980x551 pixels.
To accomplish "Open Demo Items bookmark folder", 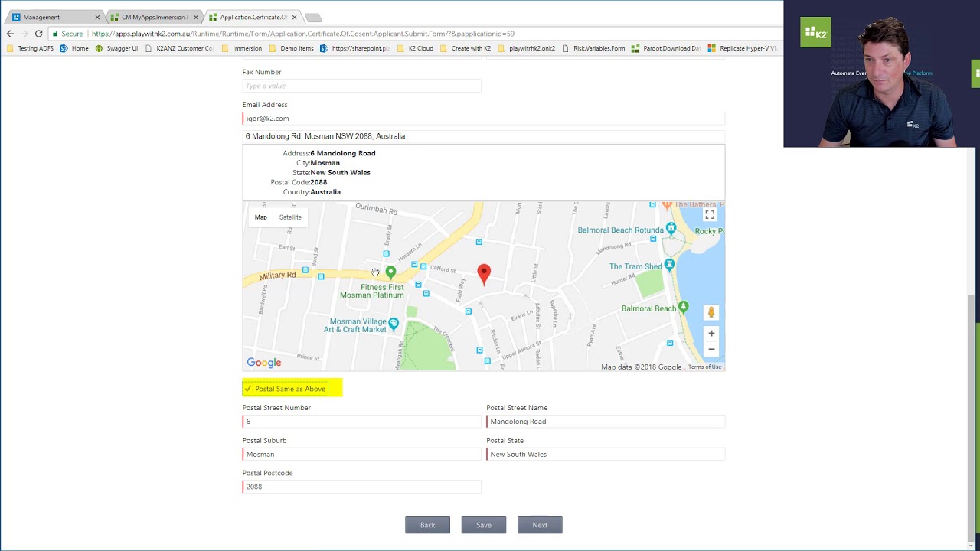I will (291, 48).
